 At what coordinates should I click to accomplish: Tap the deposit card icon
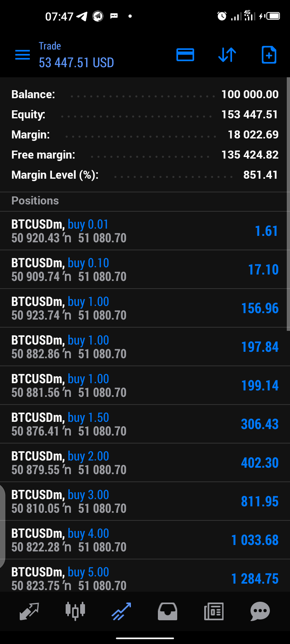pyautogui.click(x=185, y=55)
